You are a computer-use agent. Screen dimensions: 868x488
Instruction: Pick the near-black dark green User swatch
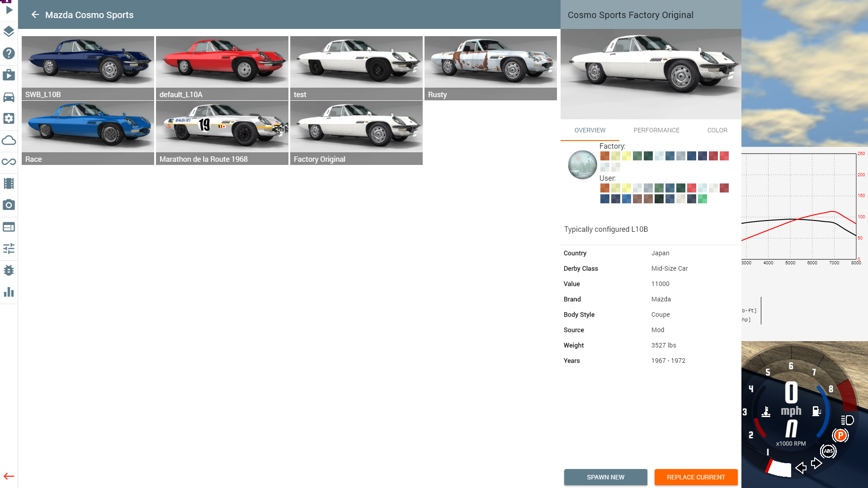point(659,199)
